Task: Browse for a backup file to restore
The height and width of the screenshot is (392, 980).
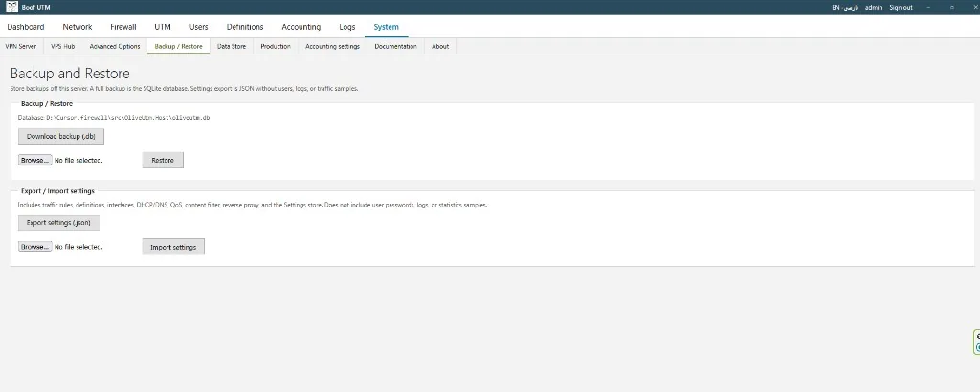Action: click(x=35, y=160)
